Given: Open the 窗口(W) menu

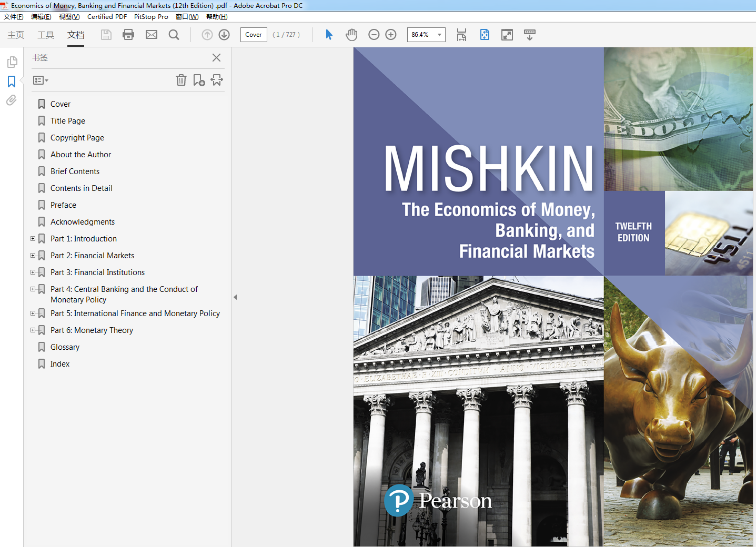Looking at the screenshot, I should coord(187,17).
